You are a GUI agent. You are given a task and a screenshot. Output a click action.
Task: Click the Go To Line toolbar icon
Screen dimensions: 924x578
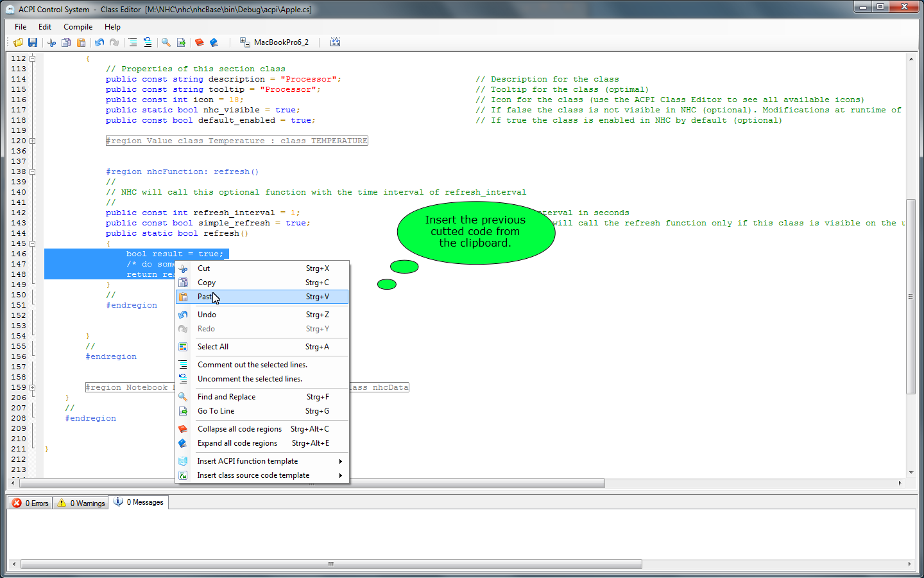(x=181, y=42)
